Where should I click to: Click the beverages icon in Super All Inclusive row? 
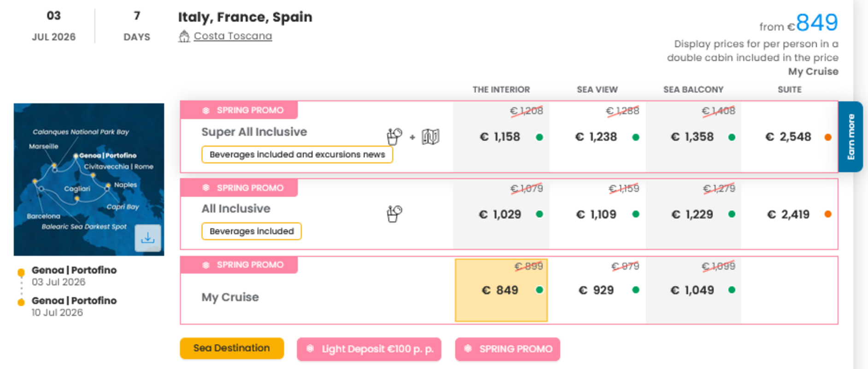click(394, 137)
